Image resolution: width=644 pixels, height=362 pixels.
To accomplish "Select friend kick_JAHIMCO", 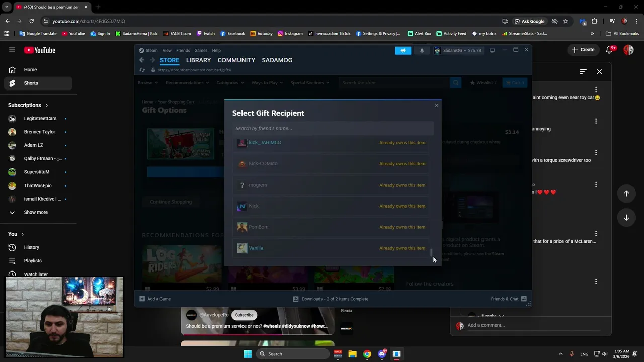I will point(331,142).
